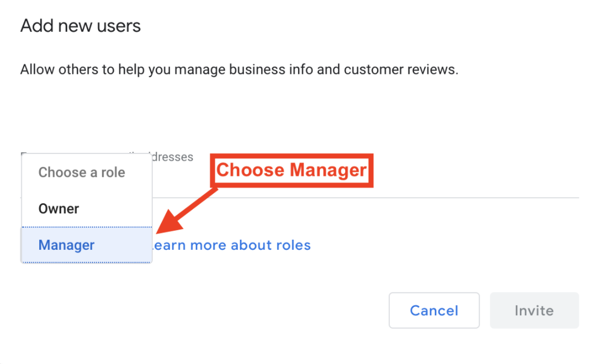This screenshot has width=595, height=364.
Task: Click the greyed-out Invite button
Action: point(534,310)
